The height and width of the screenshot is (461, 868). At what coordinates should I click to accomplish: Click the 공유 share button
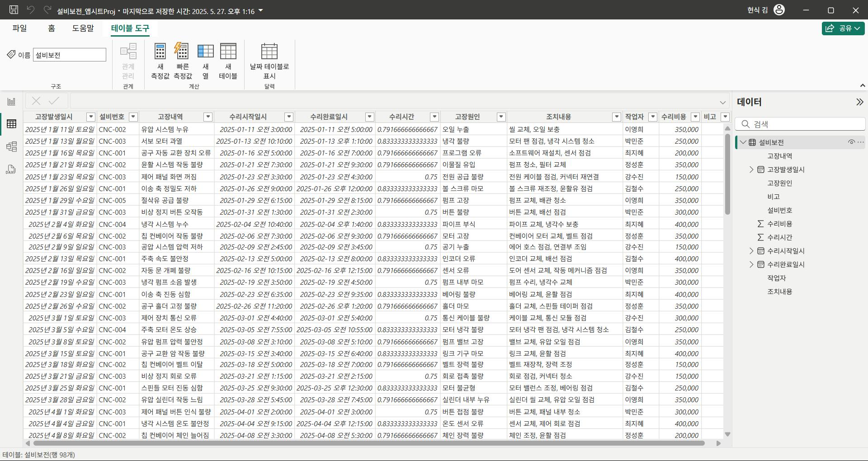coord(843,28)
